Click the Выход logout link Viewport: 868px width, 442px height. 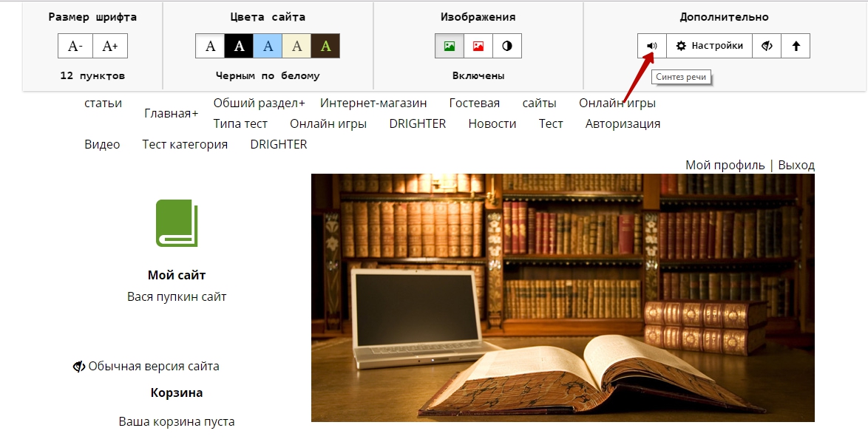[x=796, y=166]
